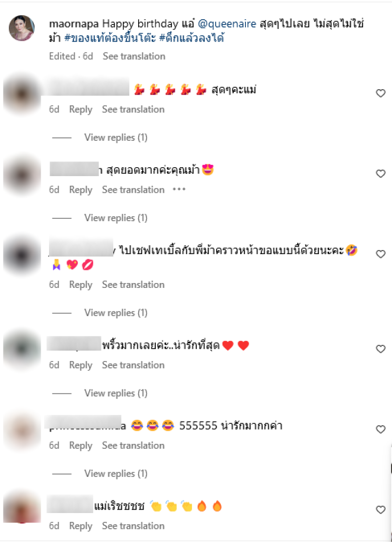Click See translation on the post caption
Image resolution: width=392 pixels, height=542 pixels.
[x=134, y=56]
